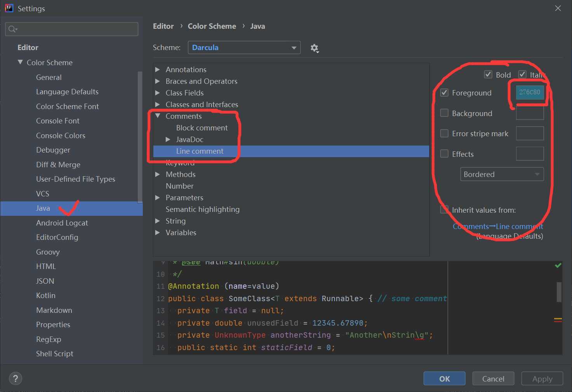
Task: Expand the String node
Action: pyautogui.click(x=158, y=221)
